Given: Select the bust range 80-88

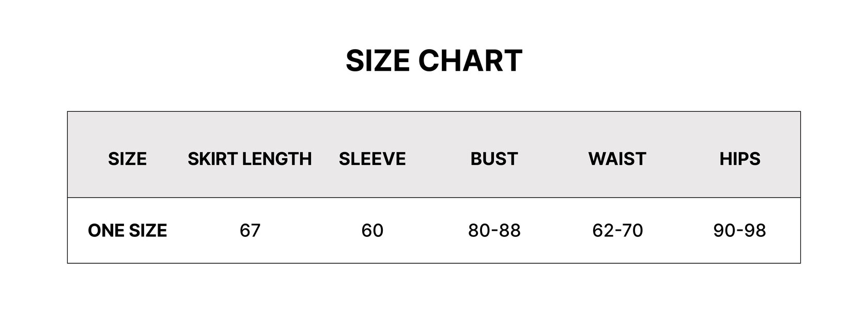Looking at the screenshot, I should [494, 230].
